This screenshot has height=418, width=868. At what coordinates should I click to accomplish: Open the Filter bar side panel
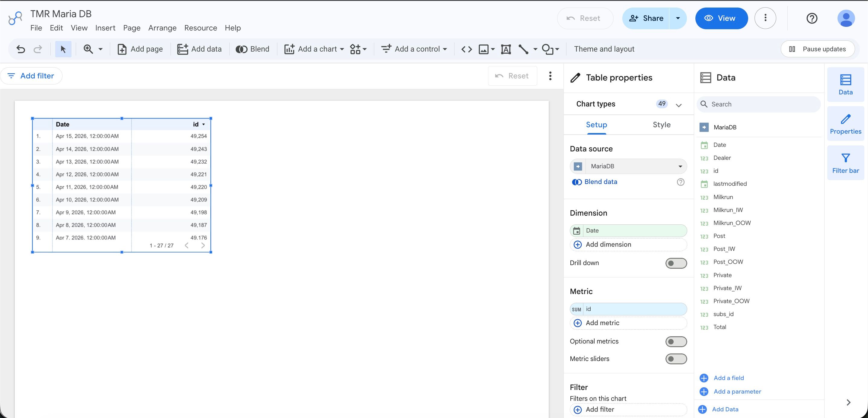[x=845, y=163]
